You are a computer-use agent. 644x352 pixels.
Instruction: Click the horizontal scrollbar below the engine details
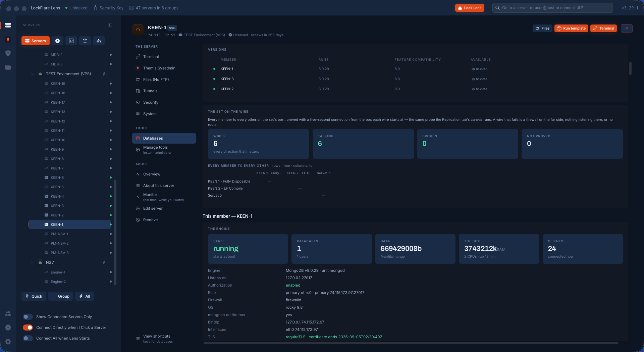click(x=411, y=343)
